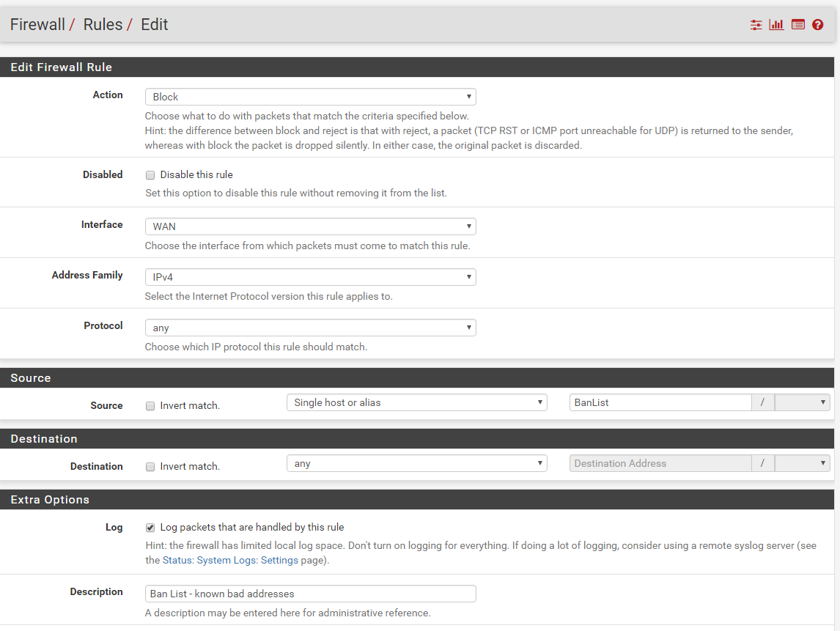Click the Description text field
This screenshot has width=840, height=631.
click(310, 594)
